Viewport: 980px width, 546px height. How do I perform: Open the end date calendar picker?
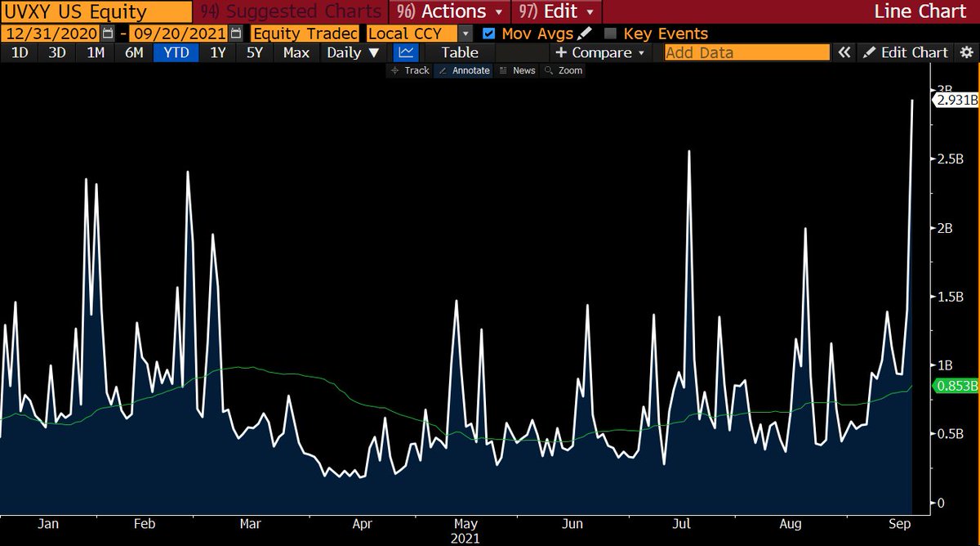(x=237, y=34)
